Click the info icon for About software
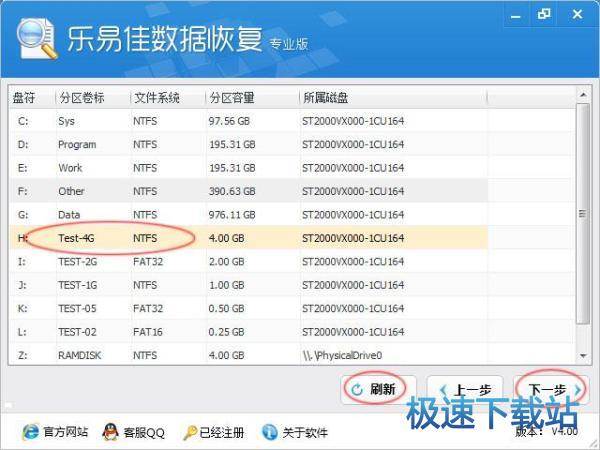Image resolution: width=600 pixels, height=450 pixels. pyautogui.click(x=269, y=432)
